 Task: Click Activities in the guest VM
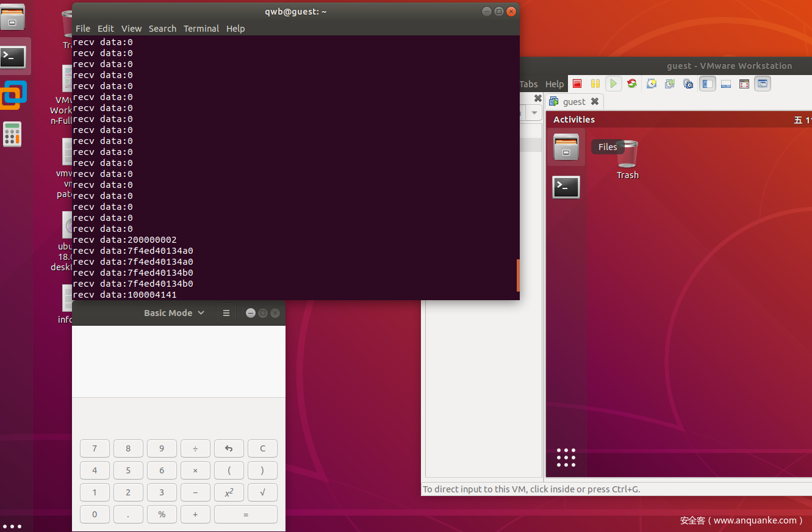(573, 120)
